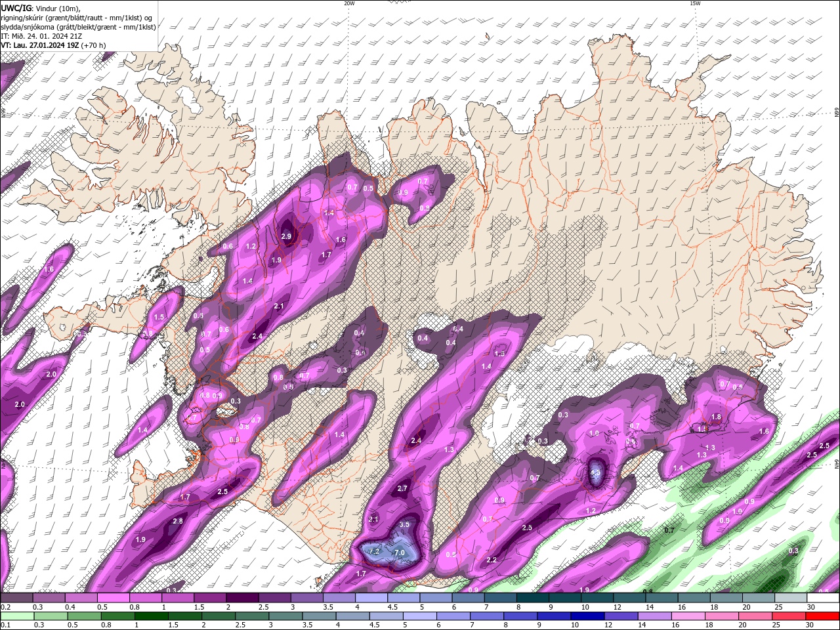This screenshot has width=840, height=630.
Task: Click the 2.7 precipitation value on the map
Action: coord(403,488)
